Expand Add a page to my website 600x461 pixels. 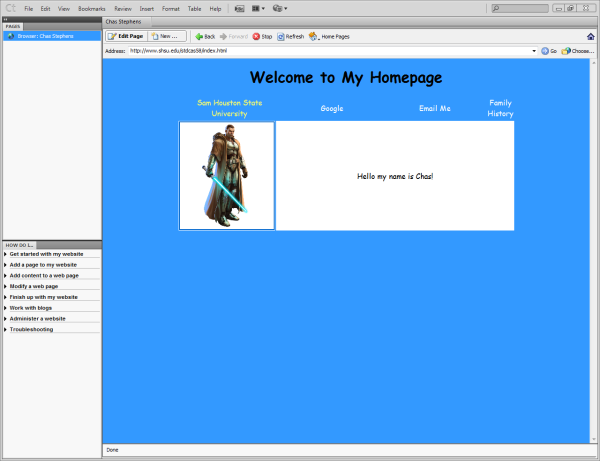click(43, 265)
